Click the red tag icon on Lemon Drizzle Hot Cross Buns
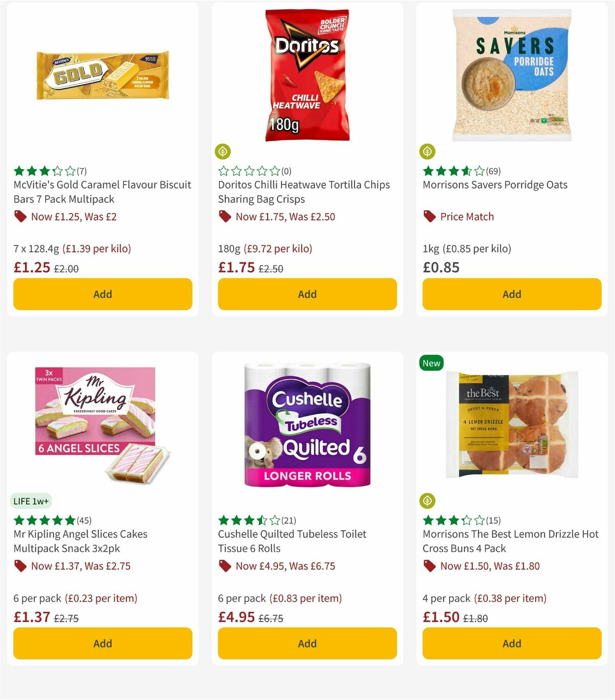This screenshot has width=615, height=700. click(x=429, y=566)
